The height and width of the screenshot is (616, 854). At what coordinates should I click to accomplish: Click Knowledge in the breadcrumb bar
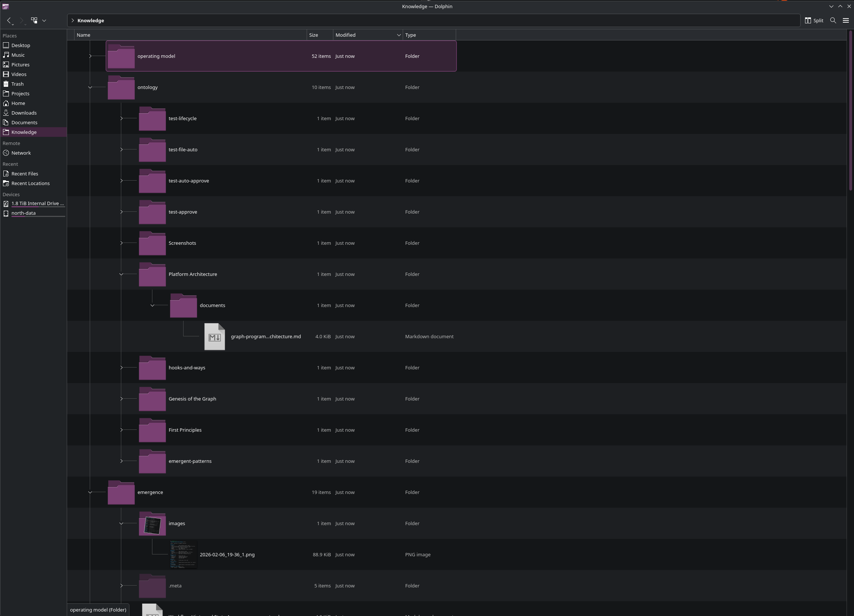[x=91, y=20]
